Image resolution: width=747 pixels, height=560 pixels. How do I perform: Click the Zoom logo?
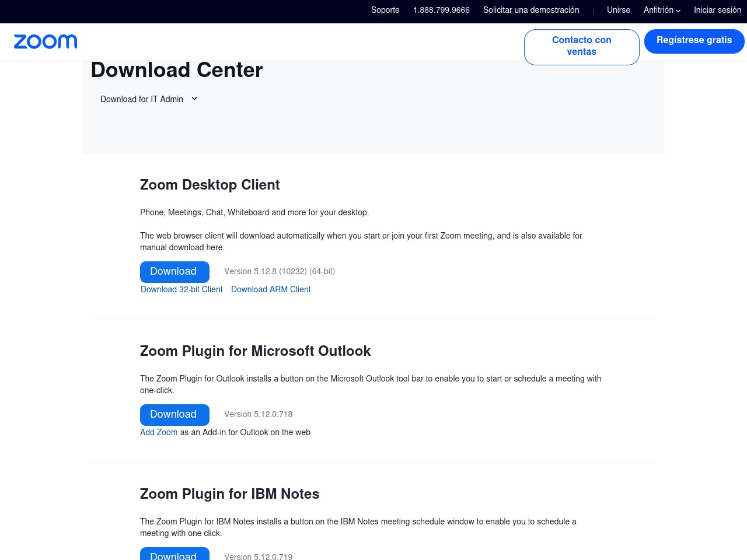coord(46,41)
